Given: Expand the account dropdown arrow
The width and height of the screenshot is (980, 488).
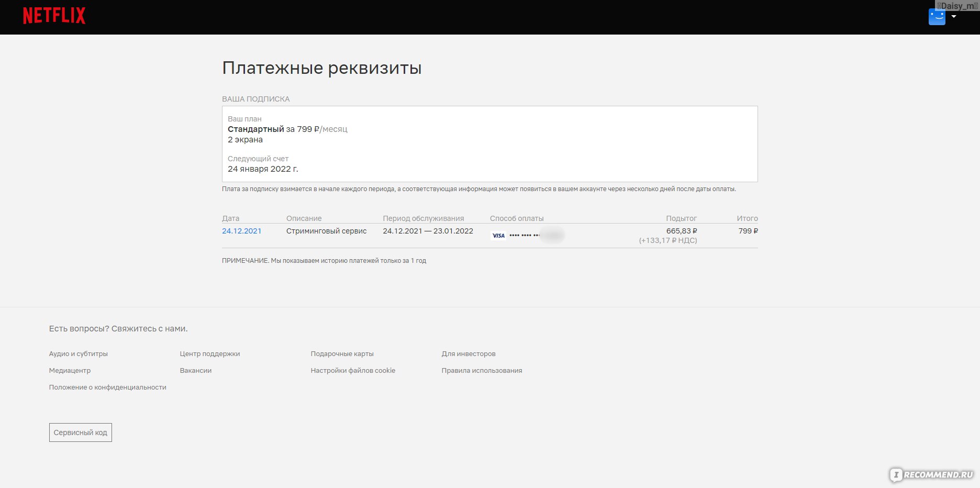Looking at the screenshot, I should (x=954, y=17).
